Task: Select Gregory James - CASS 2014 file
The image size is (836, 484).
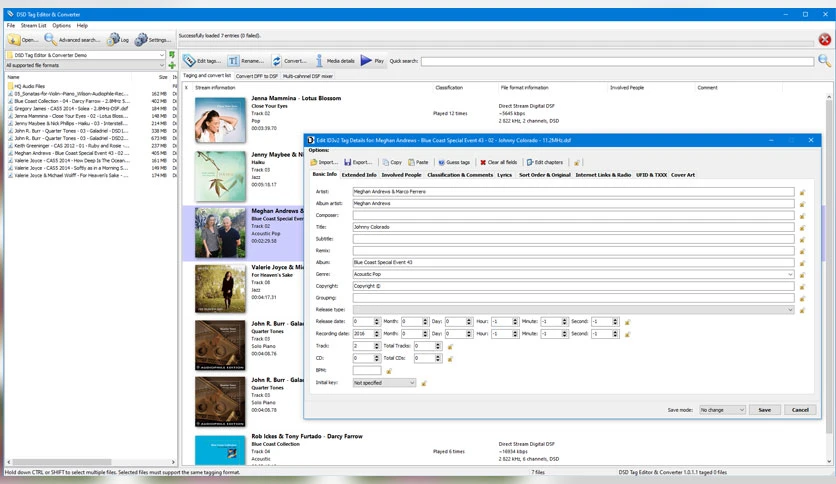Action: click(x=71, y=108)
